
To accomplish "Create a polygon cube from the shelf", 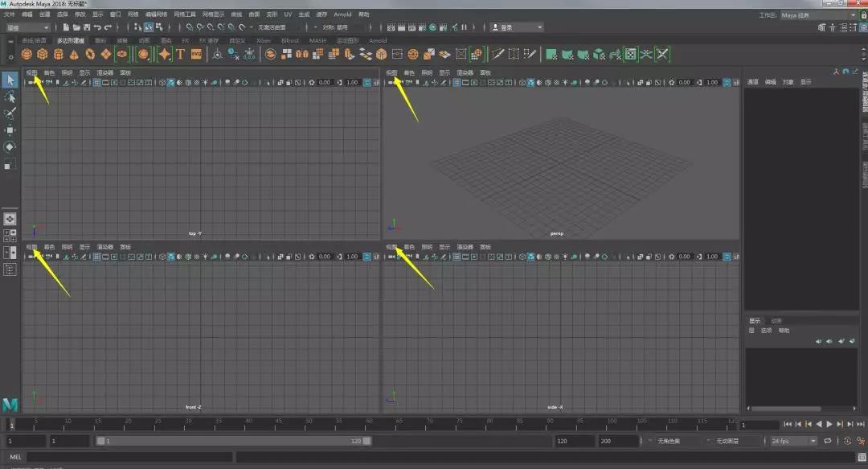I will tap(43, 54).
